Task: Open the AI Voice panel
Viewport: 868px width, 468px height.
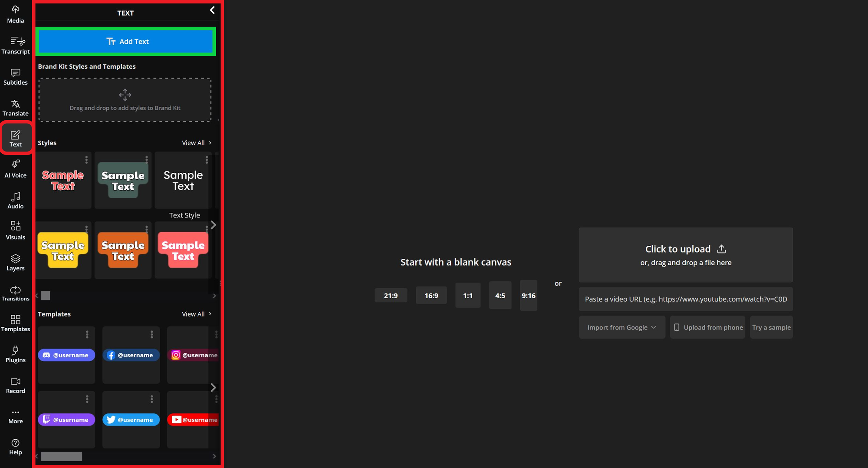Action: pyautogui.click(x=16, y=169)
